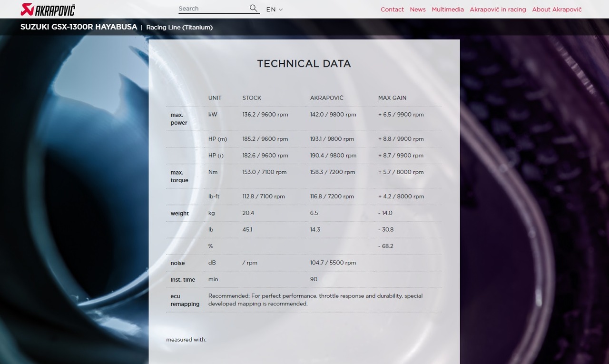Select gain + 6.5 / 9900 rpm
609x364 pixels.
(401, 115)
